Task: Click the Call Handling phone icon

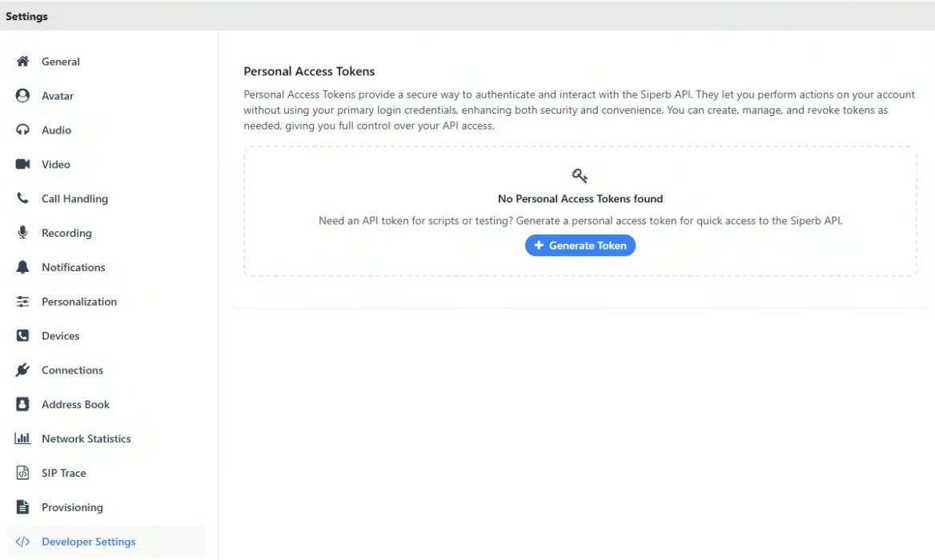Action: (x=22, y=198)
